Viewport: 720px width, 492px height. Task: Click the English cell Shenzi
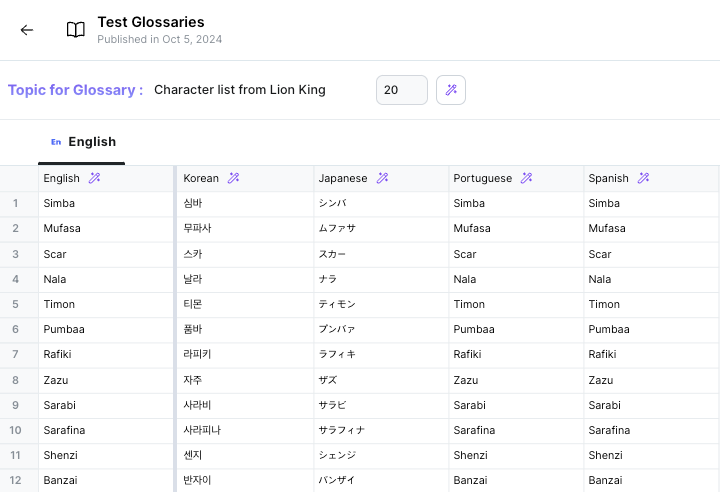pyautogui.click(x=106, y=455)
